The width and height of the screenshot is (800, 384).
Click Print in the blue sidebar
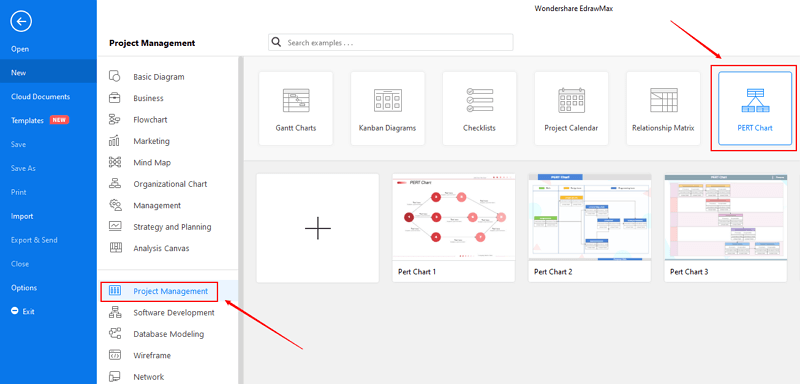click(18, 192)
